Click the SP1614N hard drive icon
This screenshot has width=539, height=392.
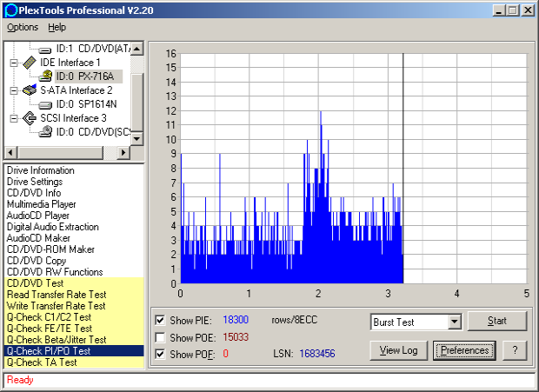(x=45, y=105)
